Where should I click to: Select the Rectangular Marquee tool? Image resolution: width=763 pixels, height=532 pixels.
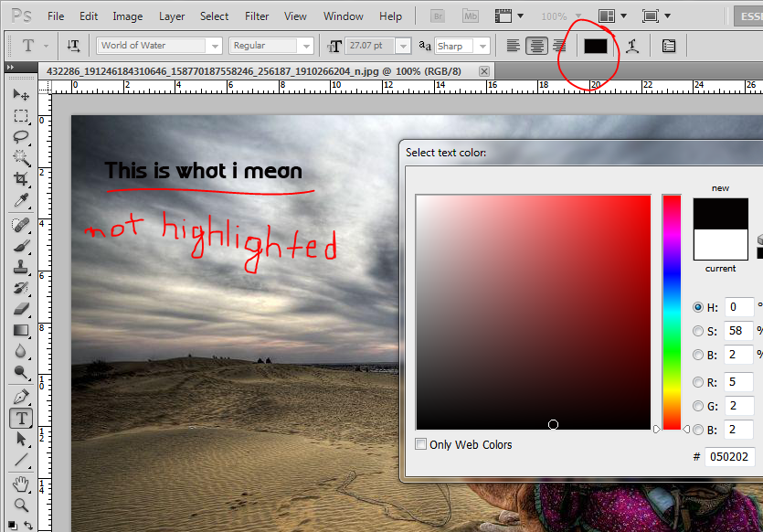point(21,116)
